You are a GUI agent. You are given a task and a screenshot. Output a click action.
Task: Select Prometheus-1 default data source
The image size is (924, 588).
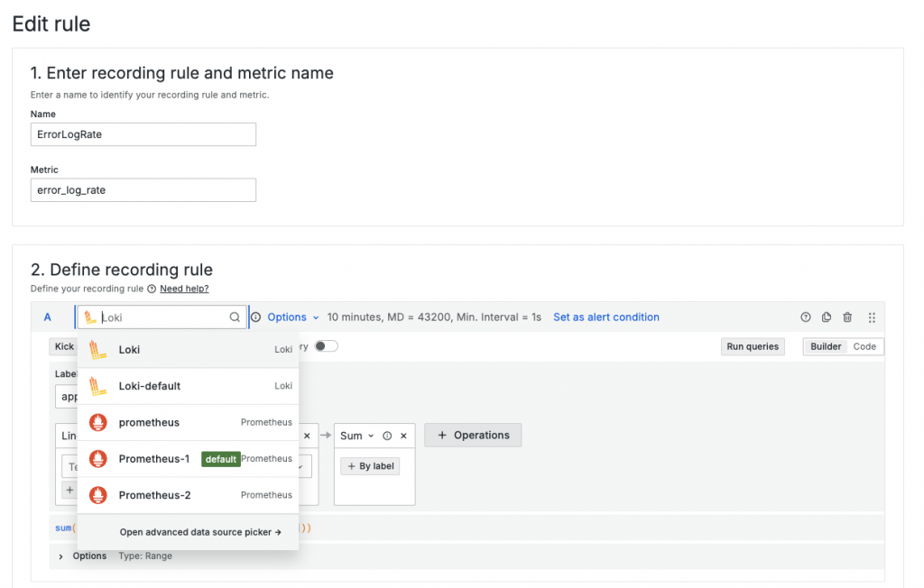pyautogui.click(x=188, y=458)
